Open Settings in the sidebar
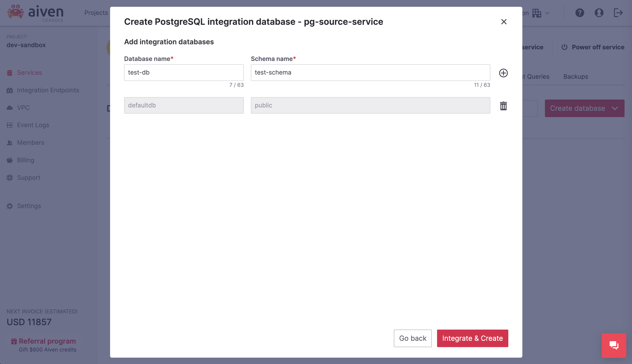This screenshot has height=364, width=632. tap(29, 206)
